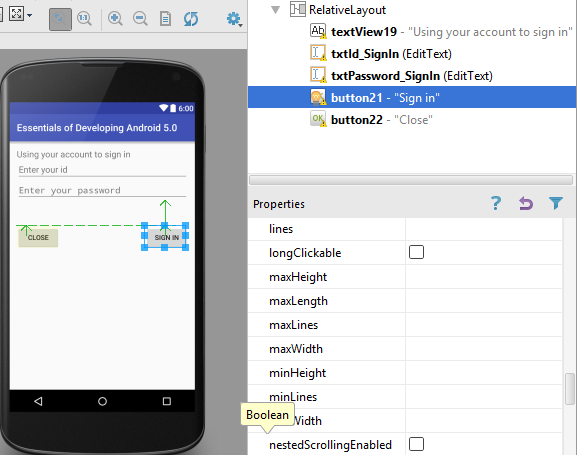Click the button21 lightbulb icon
This screenshot has height=455, width=577.
pyautogui.click(x=318, y=97)
